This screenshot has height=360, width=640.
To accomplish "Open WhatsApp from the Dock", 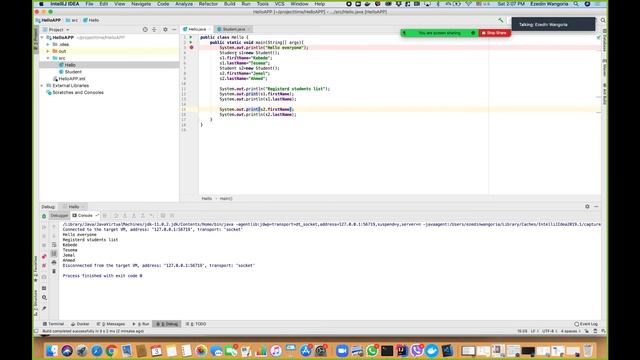I will [x=372, y=351].
